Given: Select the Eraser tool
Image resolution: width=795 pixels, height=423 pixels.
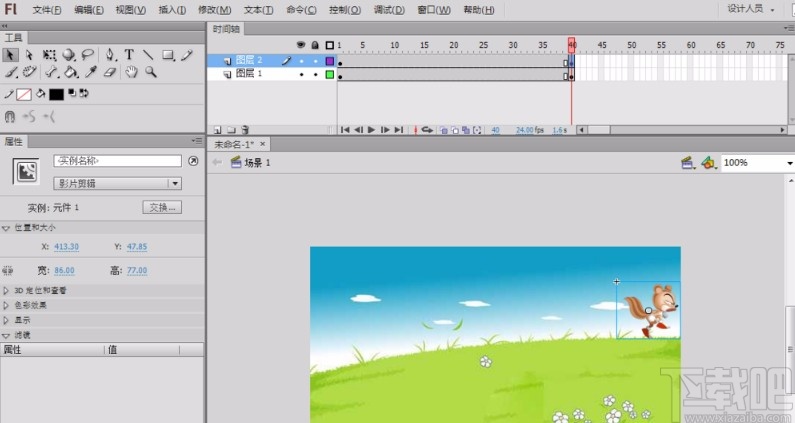Looking at the screenshot, I should tap(110, 73).
